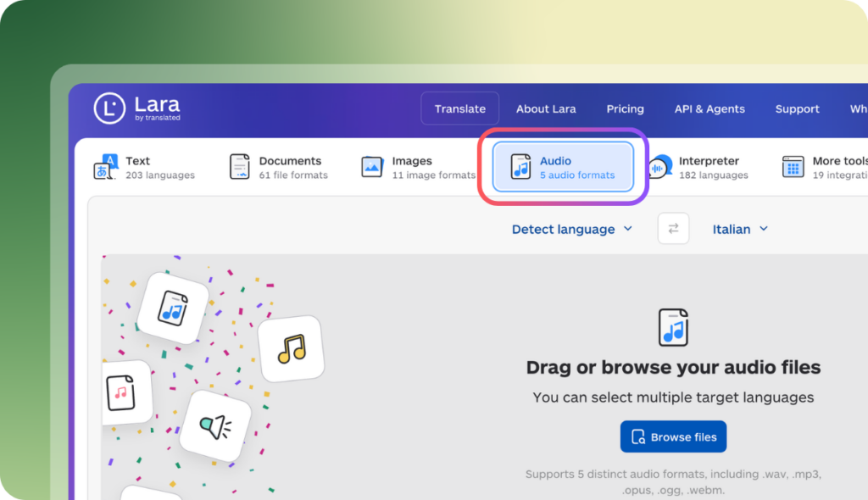Click the 'by translated' text under Lara
This screenshot has width=868, height=500.
[158, 118]
